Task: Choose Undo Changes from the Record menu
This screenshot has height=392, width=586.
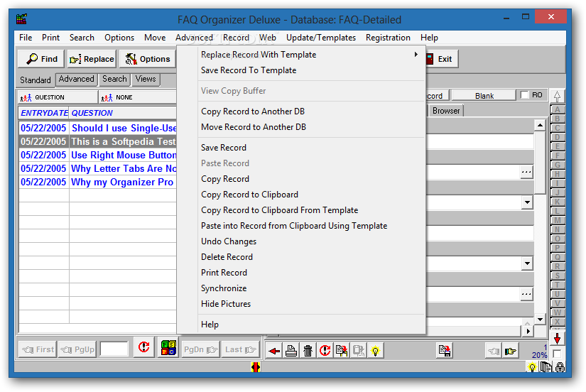Action: coord(229,241)
